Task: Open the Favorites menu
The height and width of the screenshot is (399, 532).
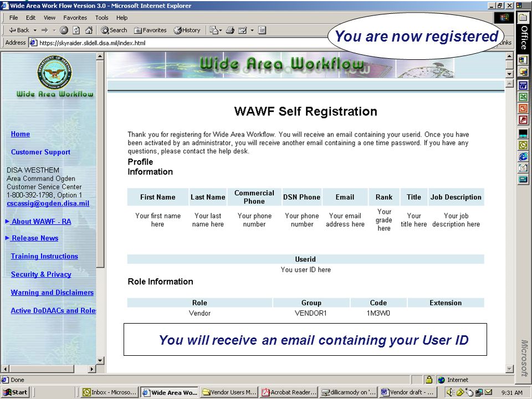Action: click(x=75, y=18)
